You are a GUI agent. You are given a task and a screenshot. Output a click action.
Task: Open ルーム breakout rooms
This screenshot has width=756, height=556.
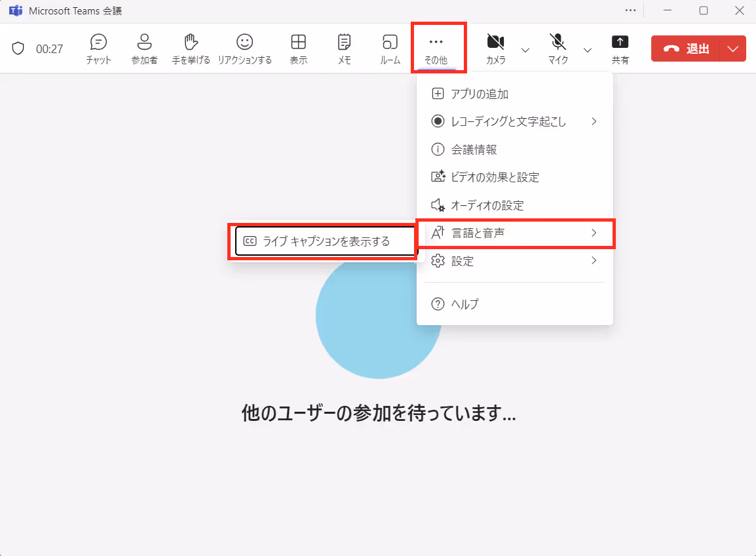390,49
